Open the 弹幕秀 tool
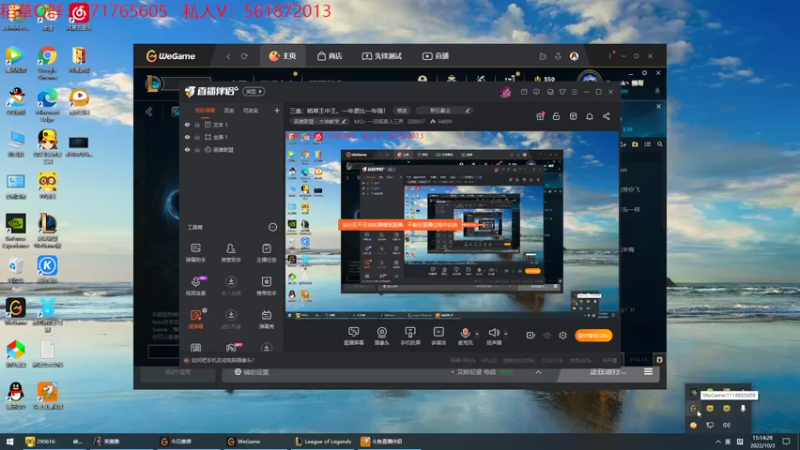Screen dimensions: 800x450 266,319
